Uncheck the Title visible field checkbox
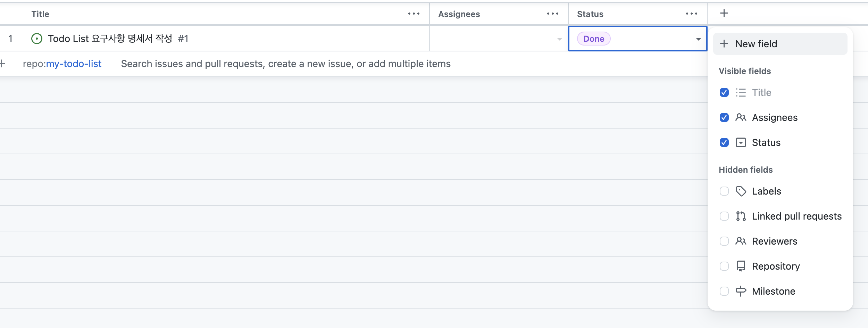 724,93
